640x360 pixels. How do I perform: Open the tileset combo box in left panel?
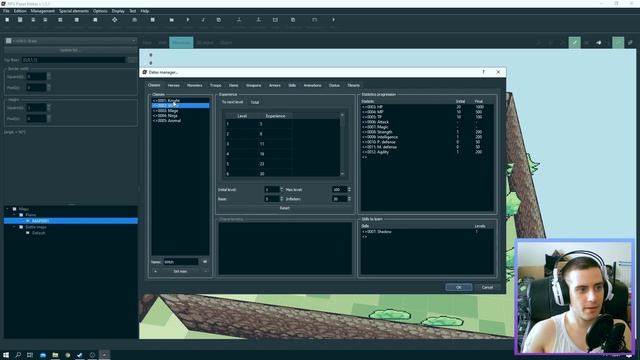pos(71,41)
